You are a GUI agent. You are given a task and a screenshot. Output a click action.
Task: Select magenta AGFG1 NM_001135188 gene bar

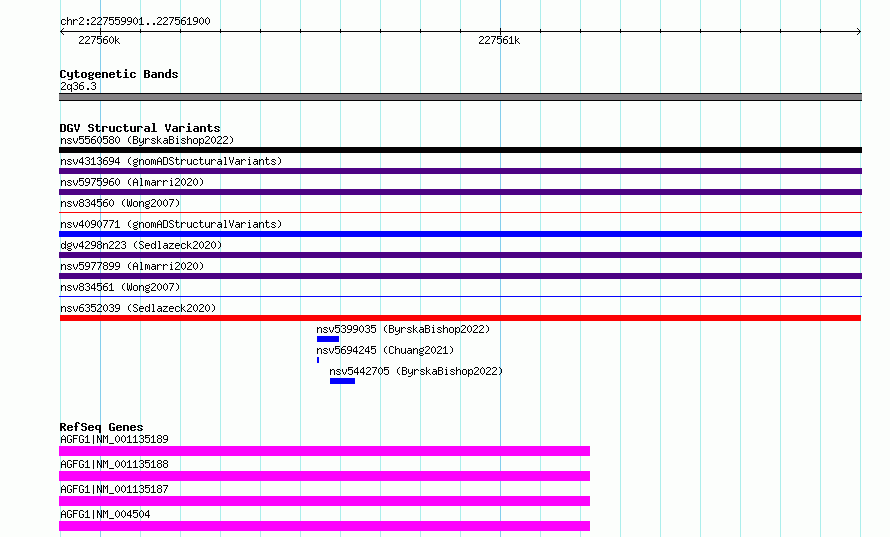325,476
